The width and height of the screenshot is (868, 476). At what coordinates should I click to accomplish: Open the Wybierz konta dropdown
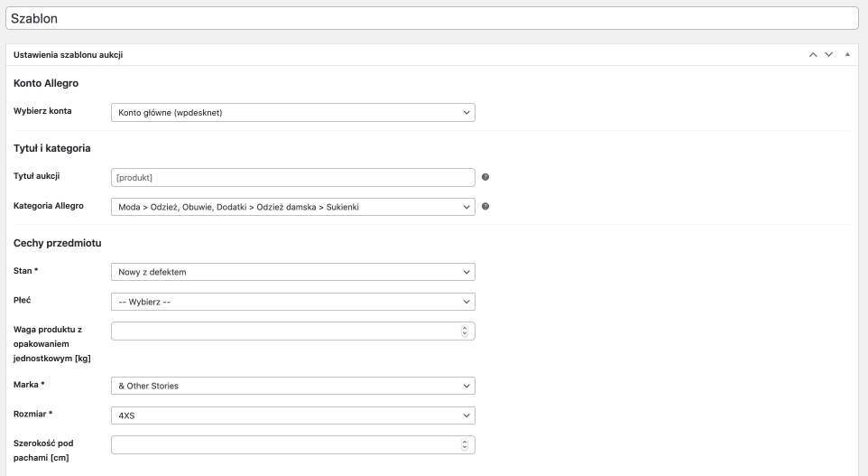[x=293, y=113]
